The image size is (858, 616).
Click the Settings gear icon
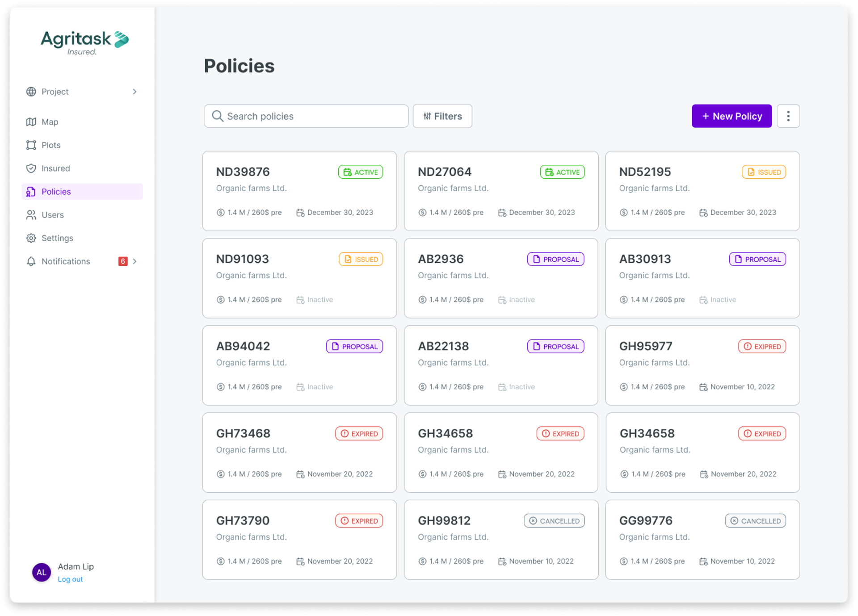(x=31, y=238)
